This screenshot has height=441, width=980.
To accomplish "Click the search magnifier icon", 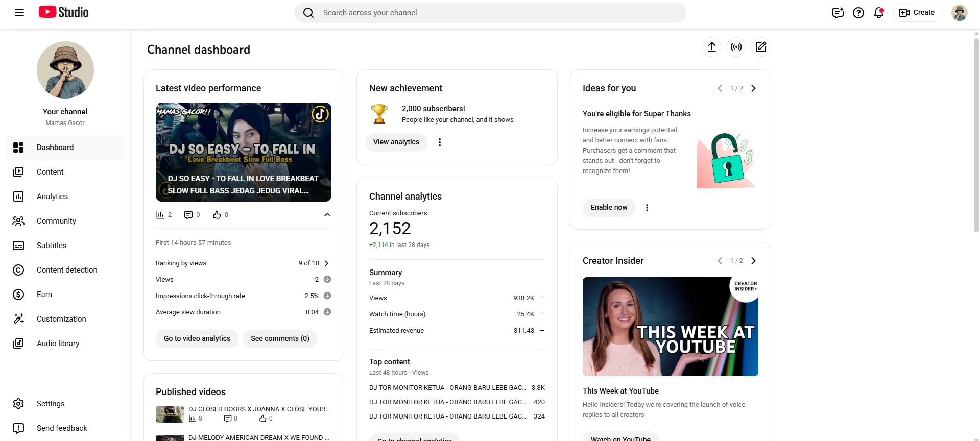I will coord(308,13).
